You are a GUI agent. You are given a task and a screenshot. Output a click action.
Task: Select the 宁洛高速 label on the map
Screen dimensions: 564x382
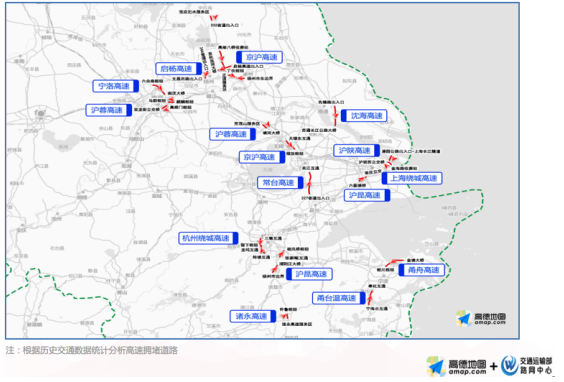(115, 86)
